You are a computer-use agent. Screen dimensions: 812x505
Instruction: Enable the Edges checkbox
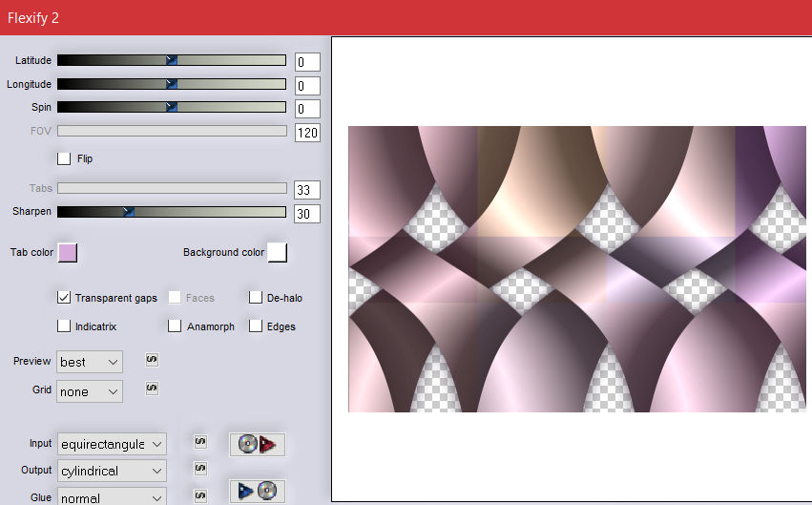pyautogui.click(x=256, y=326)
